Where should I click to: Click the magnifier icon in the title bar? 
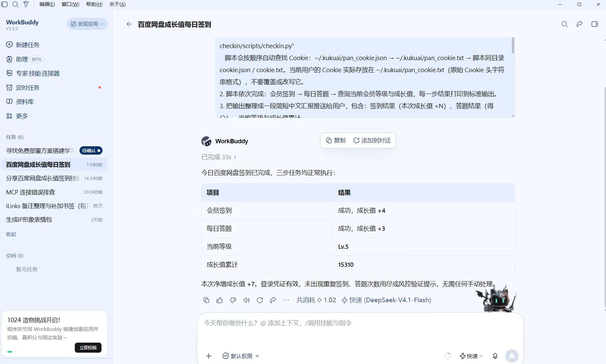click(x=15, y=4)
